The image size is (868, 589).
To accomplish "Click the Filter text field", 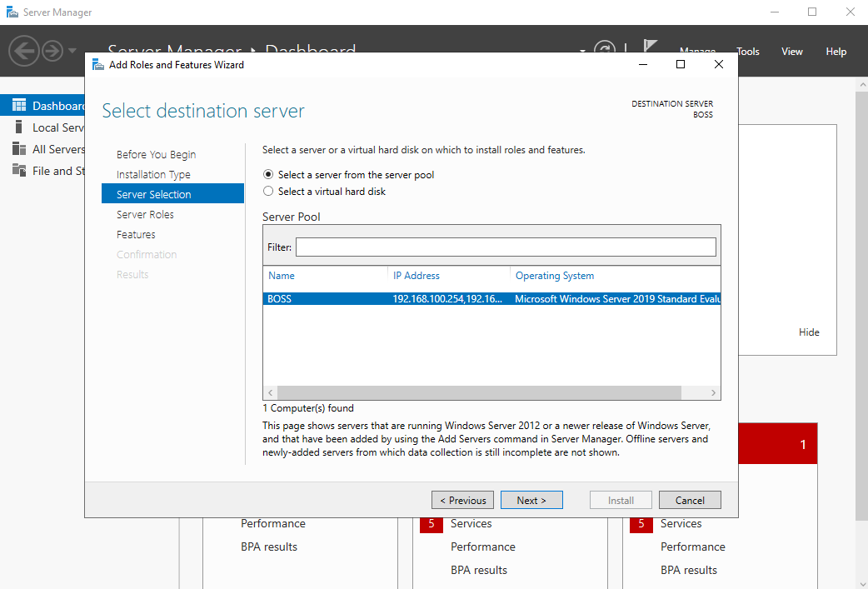I will [x=505, y=247].
